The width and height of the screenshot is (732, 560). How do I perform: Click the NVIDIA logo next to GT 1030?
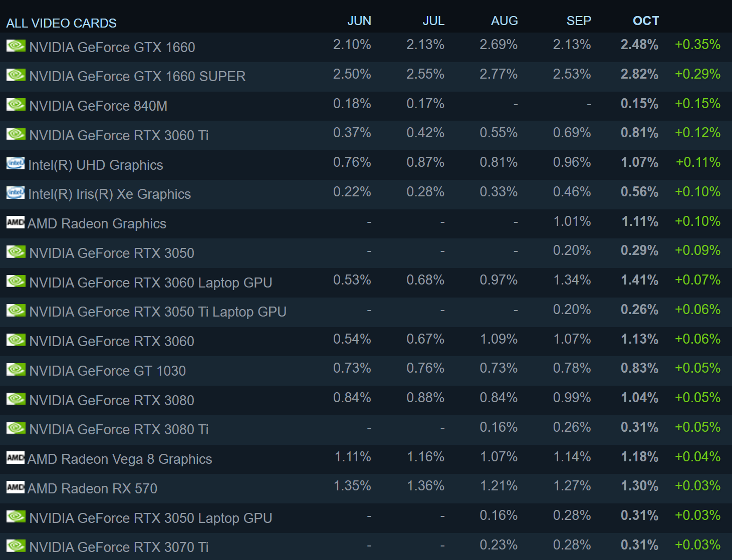click(x=16, y=370)
